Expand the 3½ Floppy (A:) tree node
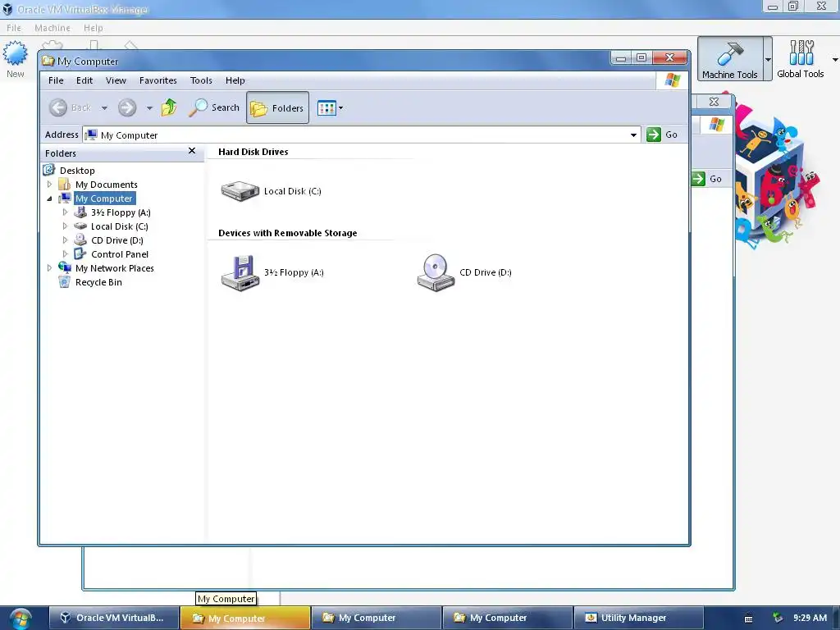The height and width of the screenshot is (630, 840). point(65,212)
